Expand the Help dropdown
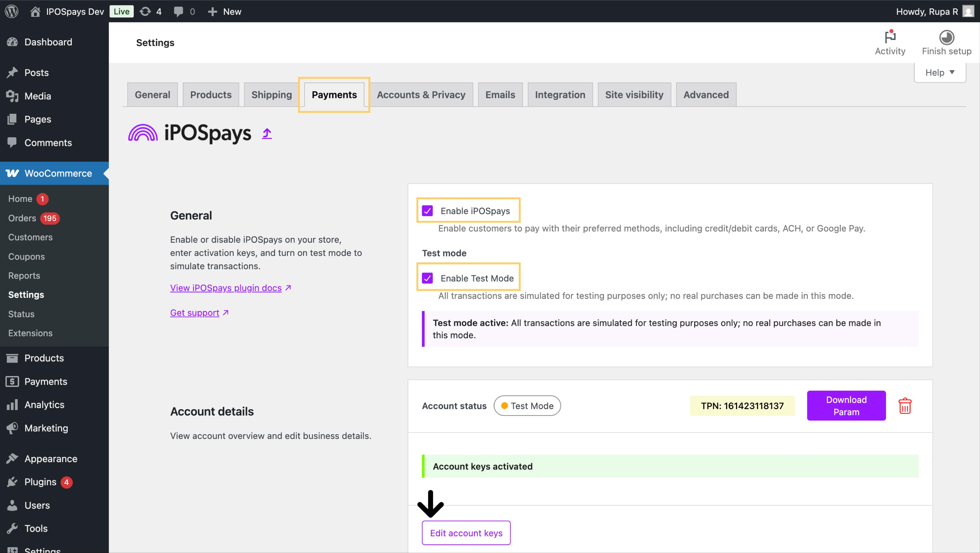This screenshot has width=980, height=553. pyautogui.click(x=940, y=72)
